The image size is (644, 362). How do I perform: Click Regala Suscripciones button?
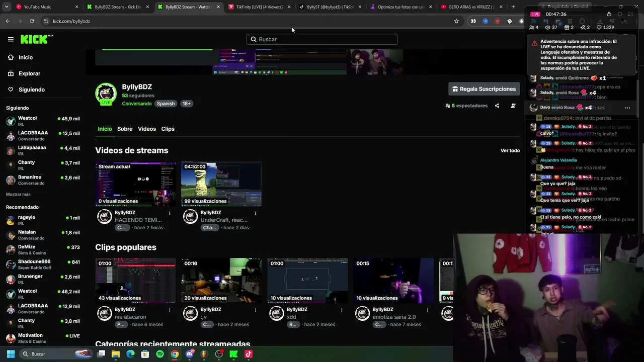click(484, 89)
